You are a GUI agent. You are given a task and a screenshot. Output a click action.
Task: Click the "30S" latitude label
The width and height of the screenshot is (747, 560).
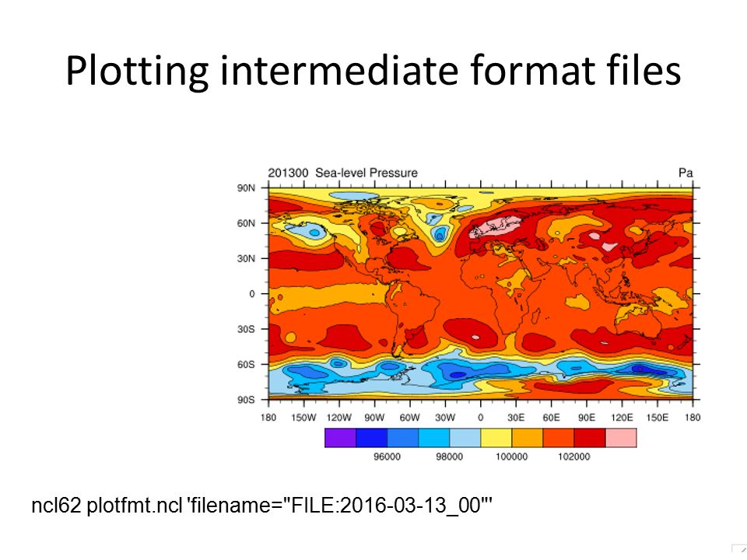[x=246, y=329]
